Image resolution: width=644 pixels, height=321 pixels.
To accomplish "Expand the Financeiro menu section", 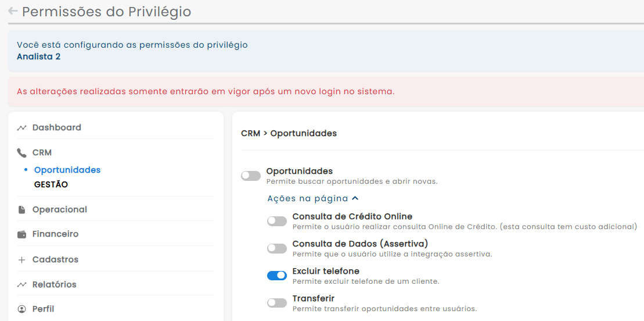I will click(55, 234).
